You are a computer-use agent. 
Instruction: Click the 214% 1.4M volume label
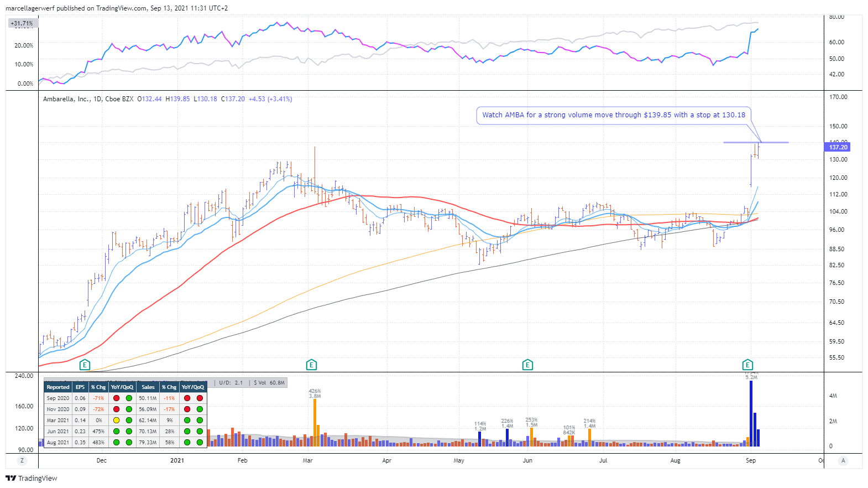pyautogui.click(x=589, y=423)
